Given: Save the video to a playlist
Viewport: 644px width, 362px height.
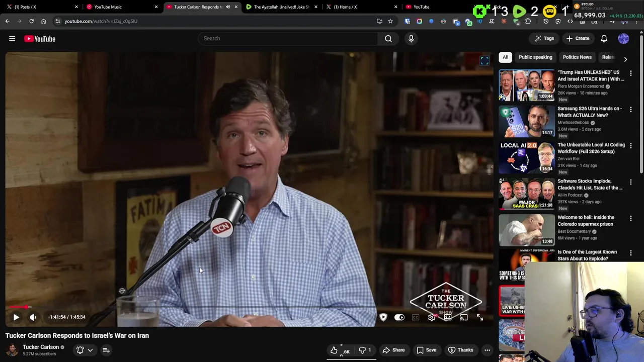Looking at the screenshot, I should [426, 350].
